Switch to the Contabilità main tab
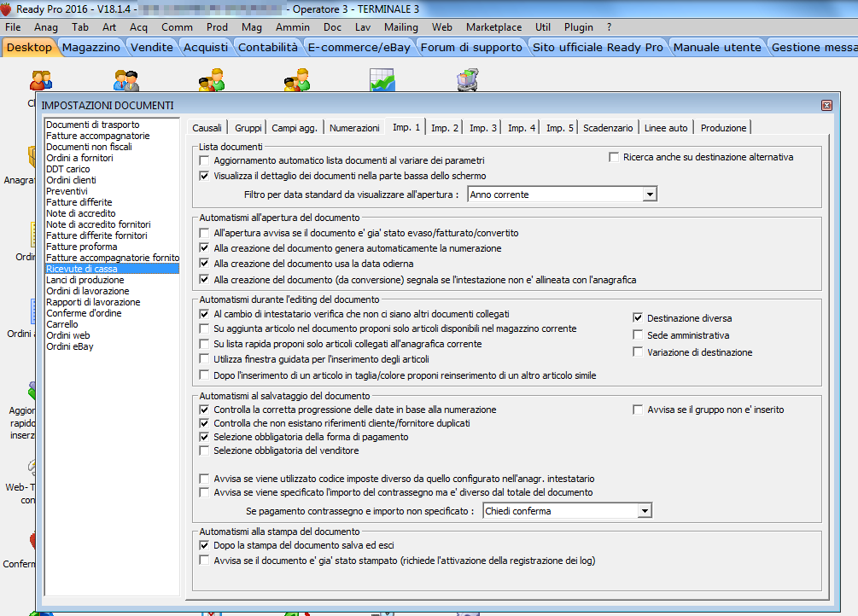 tap(267, 48)
